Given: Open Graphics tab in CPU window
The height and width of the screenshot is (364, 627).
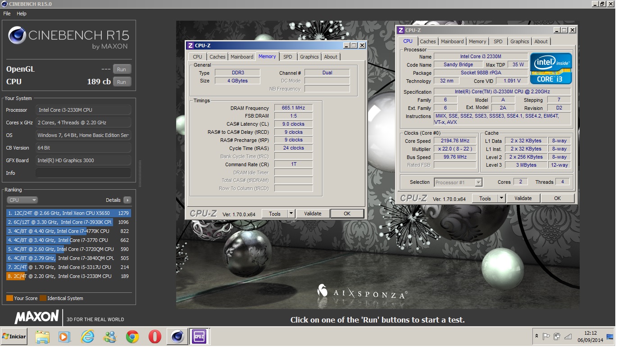Looking at the screenshot, I should click(x=520, y=41).
